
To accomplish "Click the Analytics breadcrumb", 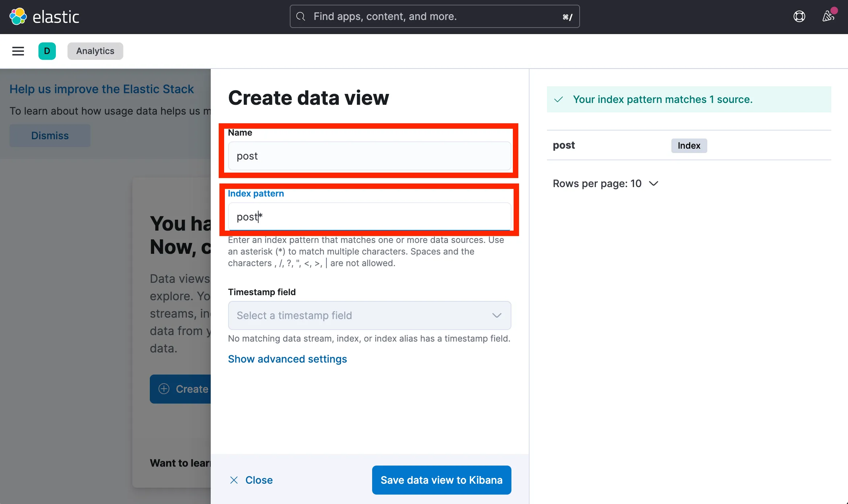I will [95, 51].
